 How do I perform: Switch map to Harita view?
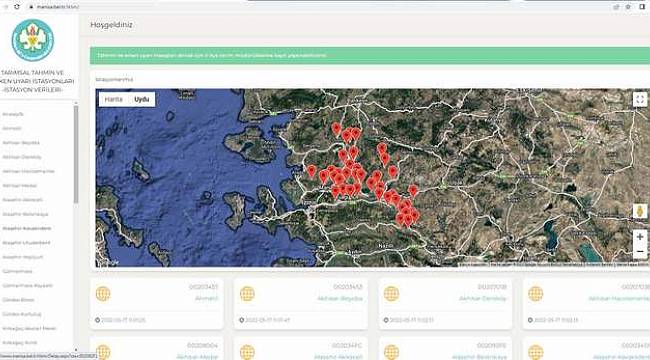pyautogui.click(x=113, y=100)
